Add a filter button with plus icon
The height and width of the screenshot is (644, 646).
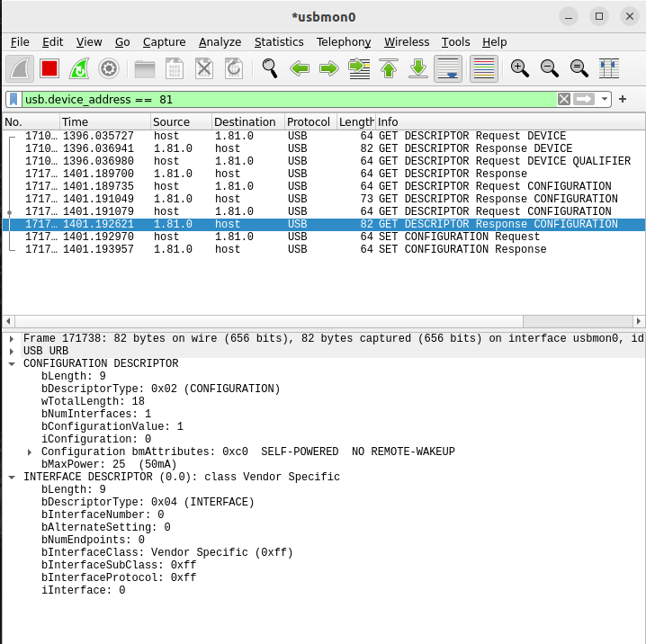point(623,99)
